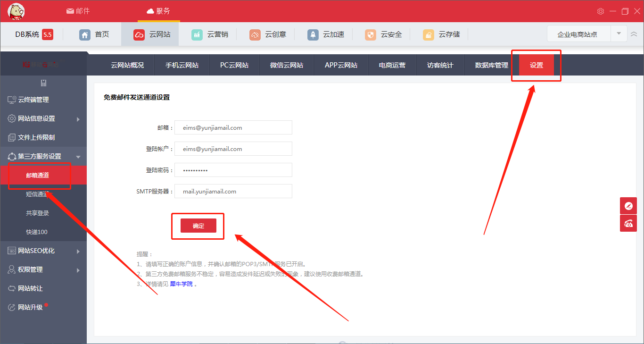Open 网站升级 in sidebar
Screen dimensions: 644x344
(x=43, y=307)
